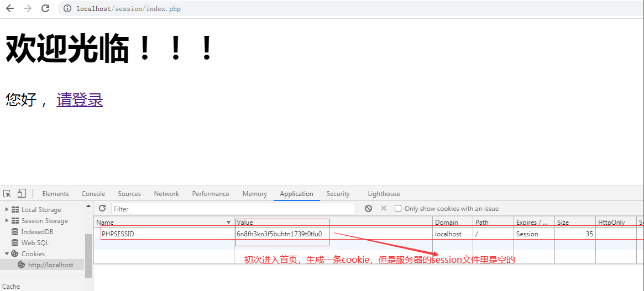Go back with the browser back arrow
The width and height of the screenshot is (644, 291).
(x=10, y=9)
